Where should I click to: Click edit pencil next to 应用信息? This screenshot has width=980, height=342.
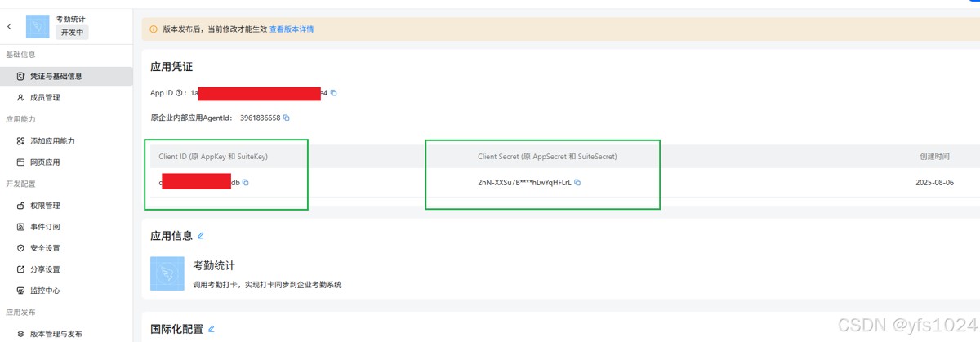click(201, 236)
